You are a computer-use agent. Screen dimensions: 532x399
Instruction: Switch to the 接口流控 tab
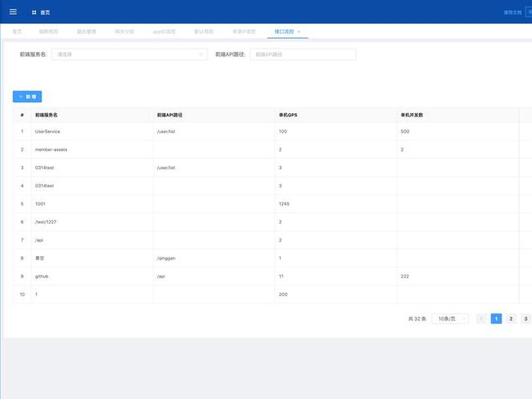284,31
